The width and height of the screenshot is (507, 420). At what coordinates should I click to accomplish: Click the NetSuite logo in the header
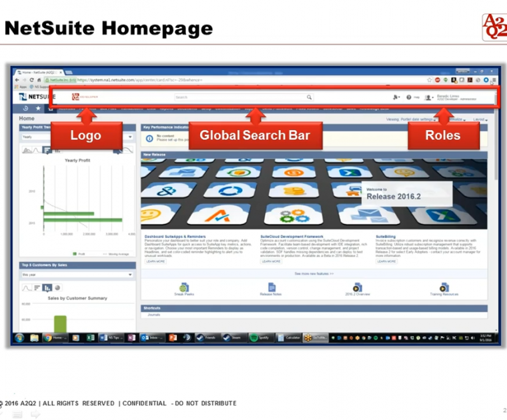click(x=33, y=97)
